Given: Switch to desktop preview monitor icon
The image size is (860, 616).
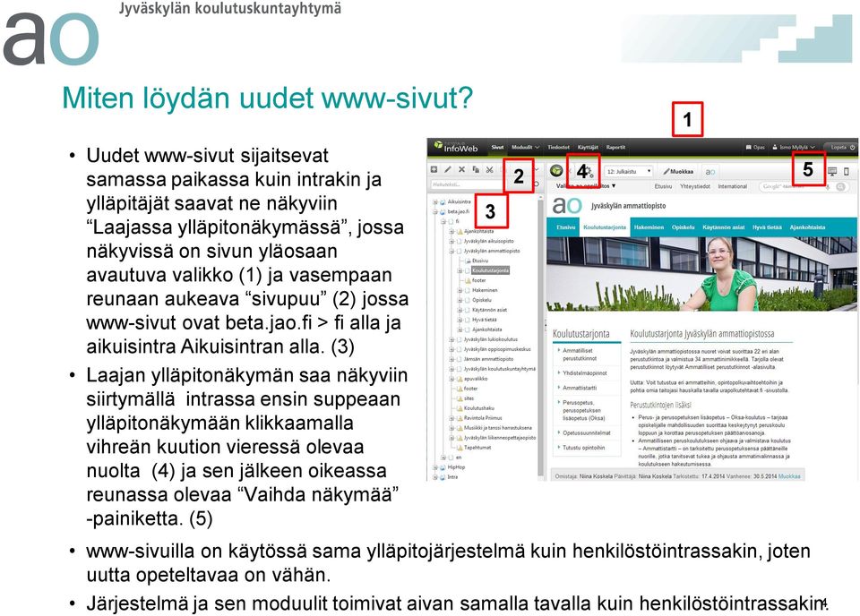Looking at the screenshot, I should pyautogui.click(x=832, y=172).
